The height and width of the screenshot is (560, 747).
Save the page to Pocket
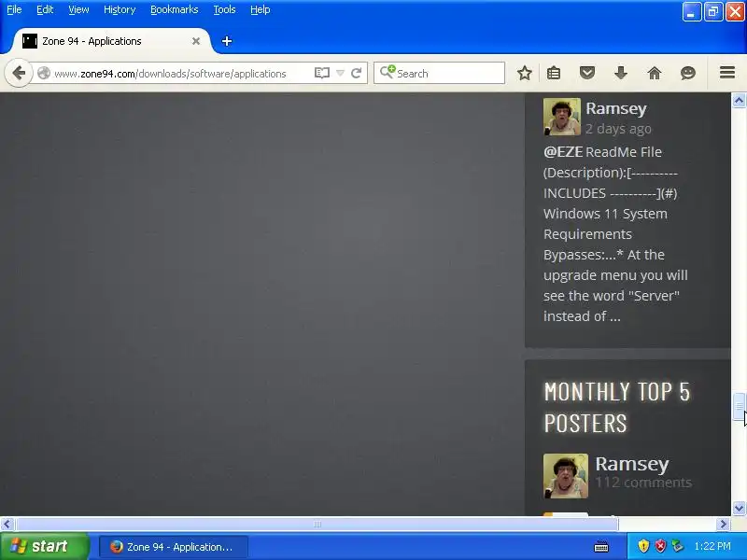[x=587, y=74]
